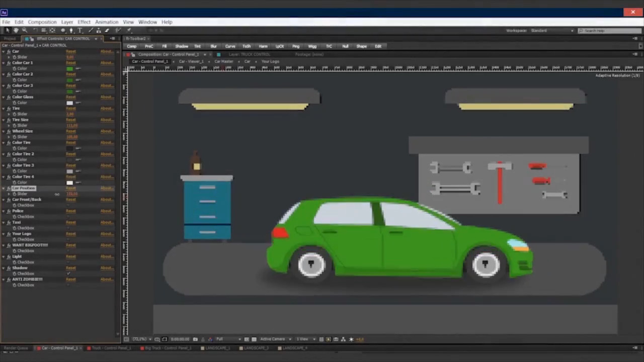Click the Color Tire 4 white swatch
The image size is (644, 362).
[69, 183]
